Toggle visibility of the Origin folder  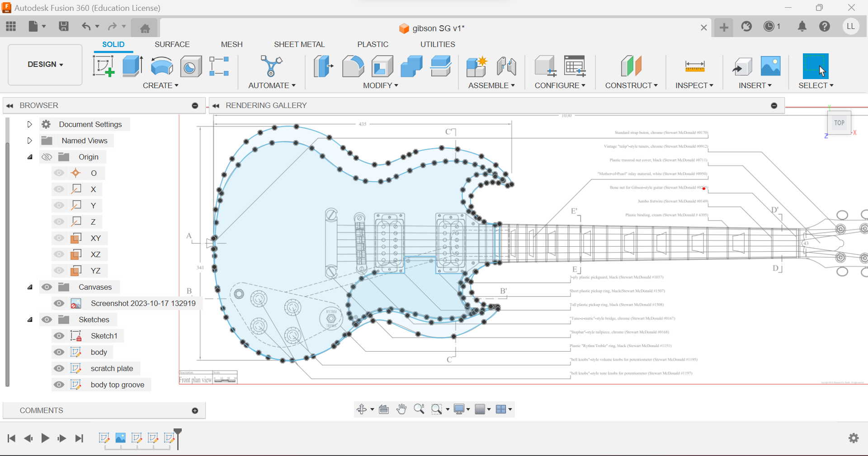(x=47, y=157)
